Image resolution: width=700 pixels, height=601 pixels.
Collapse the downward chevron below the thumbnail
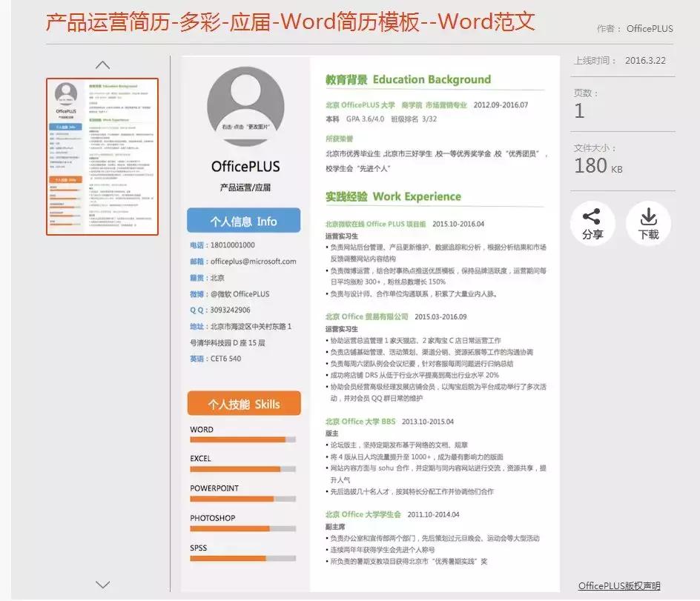tap(102, 585)
